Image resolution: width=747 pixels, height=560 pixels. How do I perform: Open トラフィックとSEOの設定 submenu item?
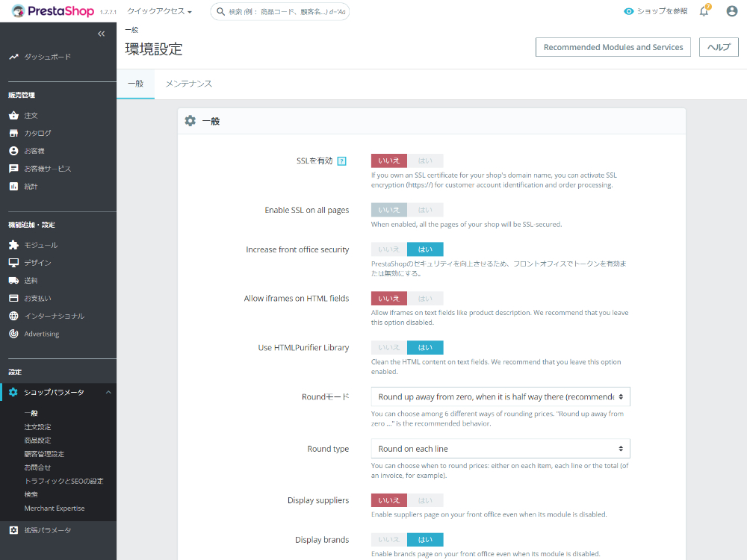point(63,481)
